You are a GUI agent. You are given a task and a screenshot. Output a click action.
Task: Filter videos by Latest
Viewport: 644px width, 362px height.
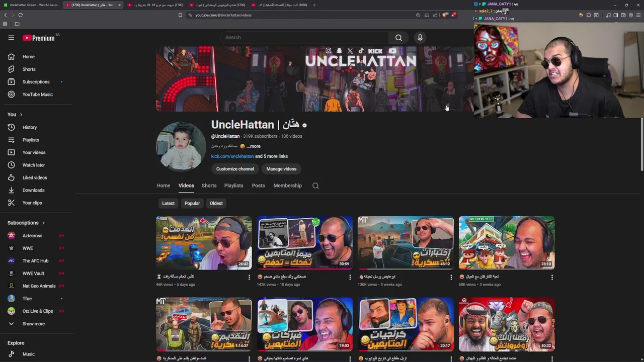click(169, 203)
